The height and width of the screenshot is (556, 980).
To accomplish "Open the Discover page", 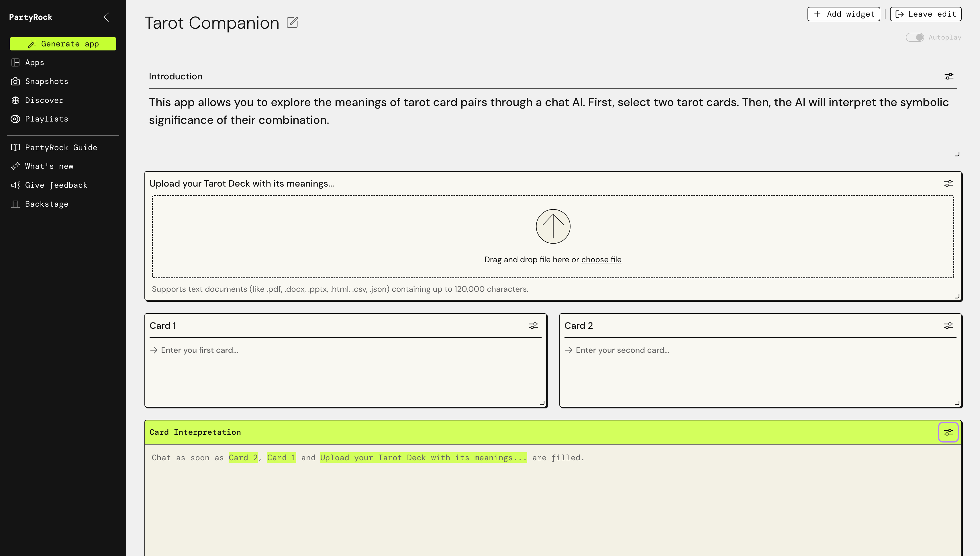I will point(44,100).
